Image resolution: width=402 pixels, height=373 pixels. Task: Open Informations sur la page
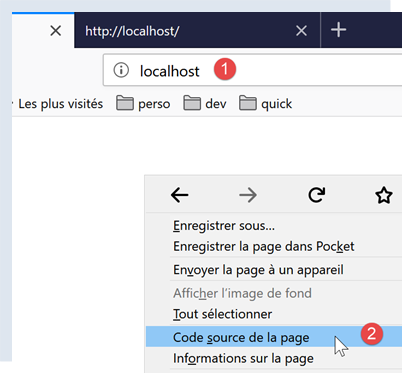[274, 358]
